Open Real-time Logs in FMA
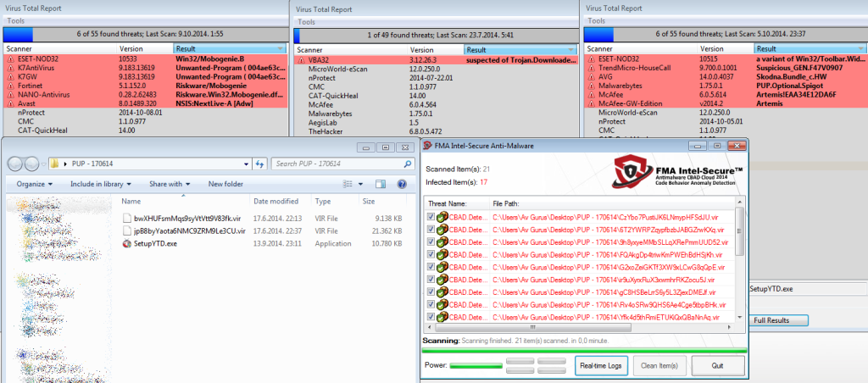The height and width of the screenshot is (383, 868). click(602, 365)
